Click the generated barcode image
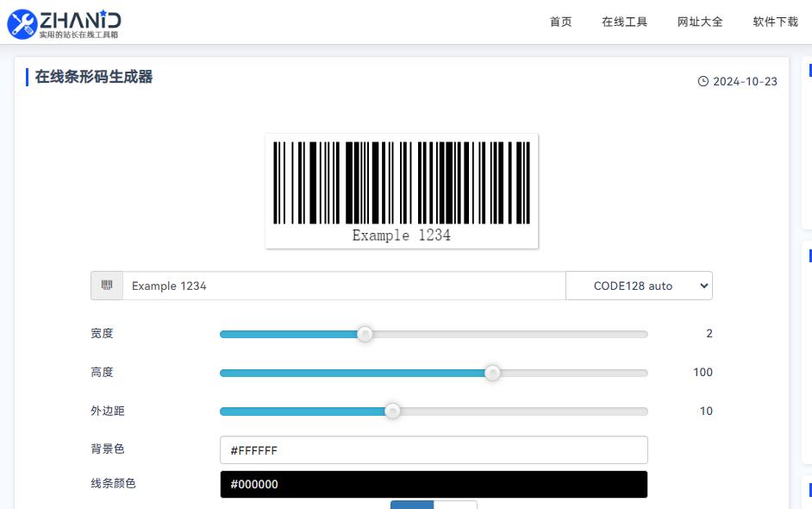The height and width of the screenshot is (509, 812). click(x=402, y=191)
